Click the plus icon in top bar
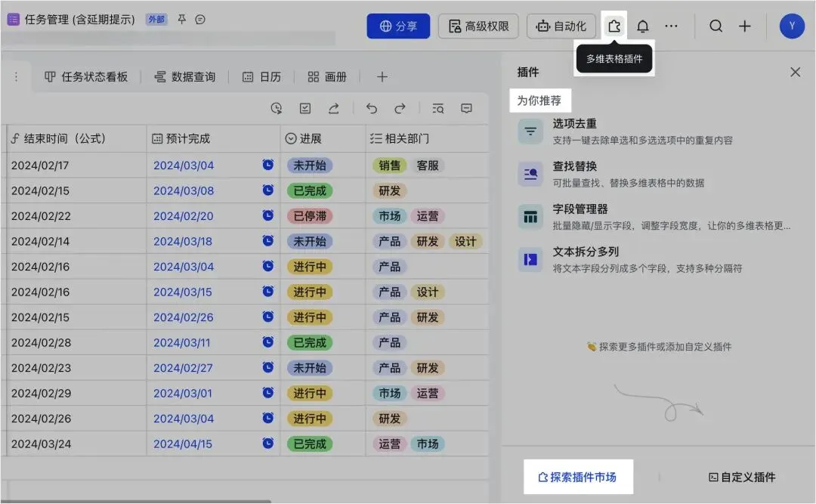 pyautogui.click(x=745, y=26)
